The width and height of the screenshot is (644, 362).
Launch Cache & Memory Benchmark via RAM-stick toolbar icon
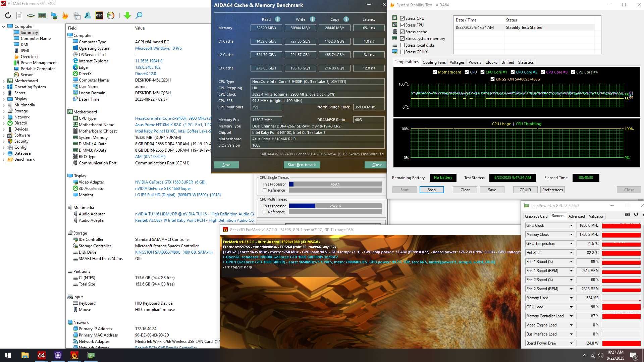pos(42,15)
